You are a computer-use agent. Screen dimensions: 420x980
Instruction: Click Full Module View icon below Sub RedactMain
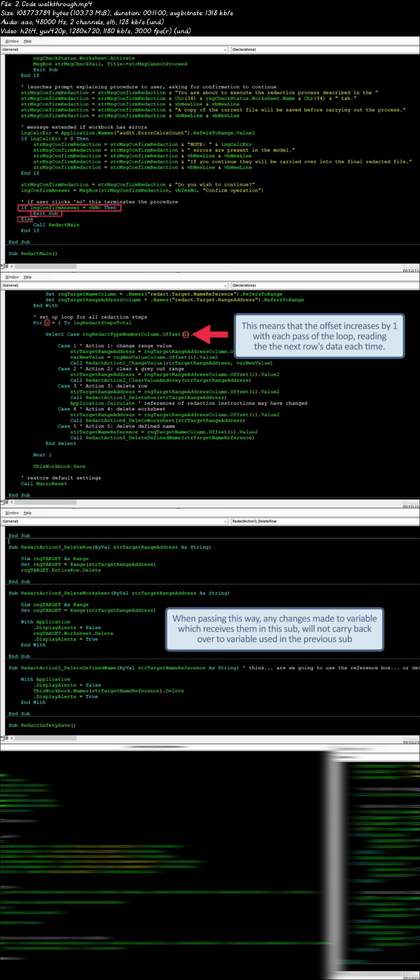pyautogui.click(x=6, y=266)
